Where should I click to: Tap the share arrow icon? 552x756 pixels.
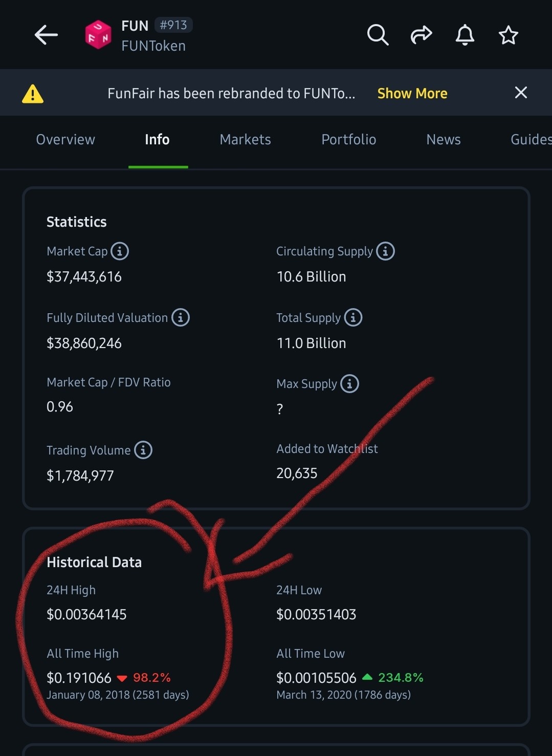pyautogui.click(x=422, y=35)
